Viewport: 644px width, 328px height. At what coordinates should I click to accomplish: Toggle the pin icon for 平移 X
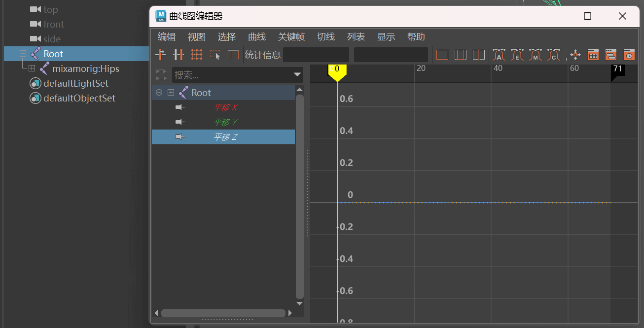(180, 107)
